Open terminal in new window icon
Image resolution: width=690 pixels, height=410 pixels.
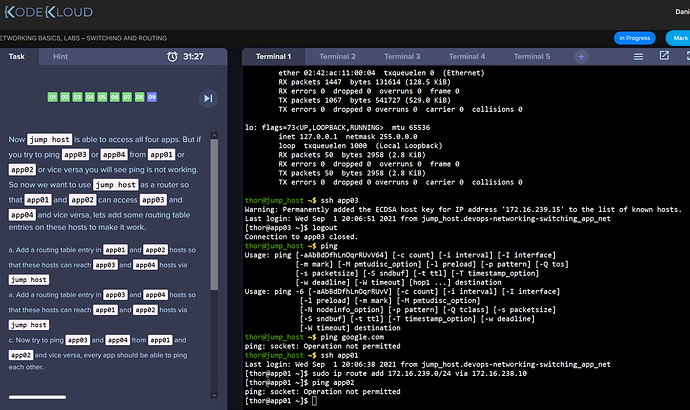pyautogui.click(x=665, y=57)
